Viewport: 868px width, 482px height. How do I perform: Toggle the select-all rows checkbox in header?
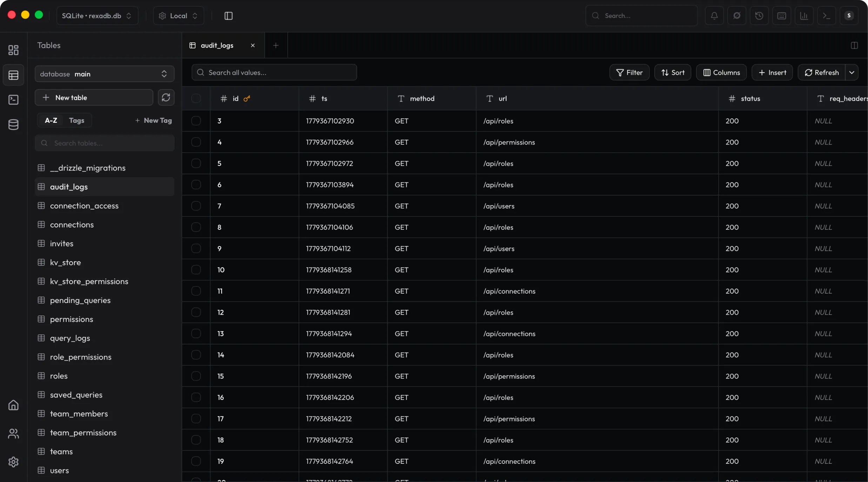[x=196, y=99]
